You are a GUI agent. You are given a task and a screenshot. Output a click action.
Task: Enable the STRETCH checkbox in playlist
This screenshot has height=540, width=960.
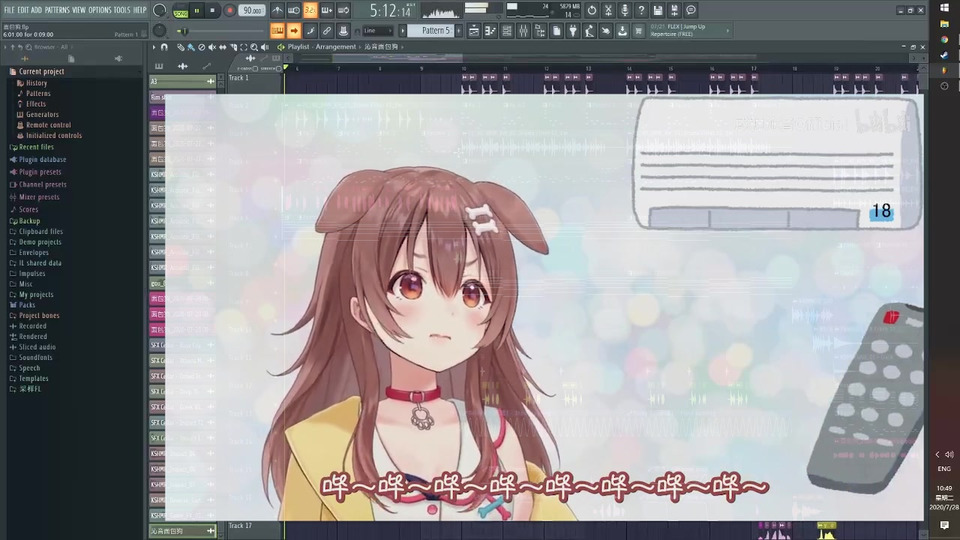279,69
